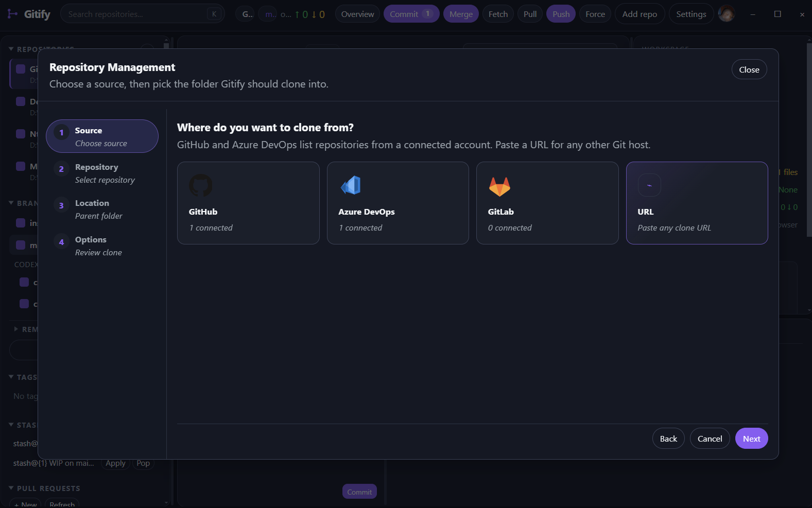Go to the Source step
Screen dimensions: 812x508
pos(102,136)
